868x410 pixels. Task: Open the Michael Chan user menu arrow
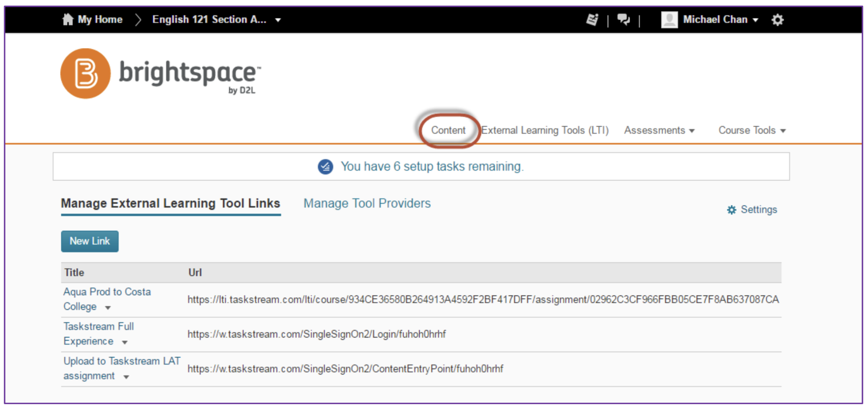click(x=755, y=20)
